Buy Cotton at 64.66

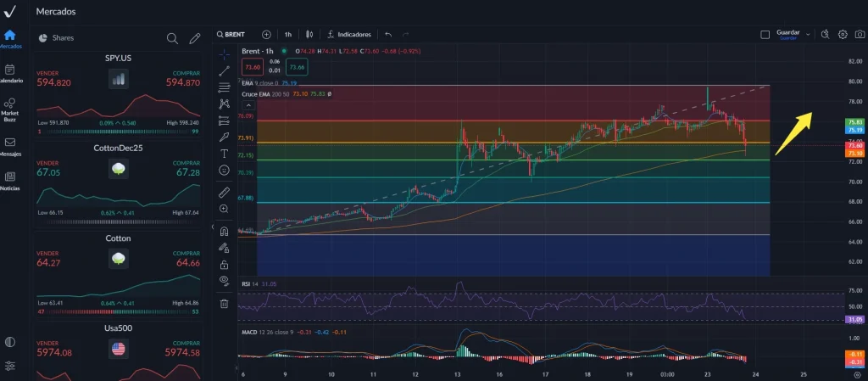[x=187, y=259]
